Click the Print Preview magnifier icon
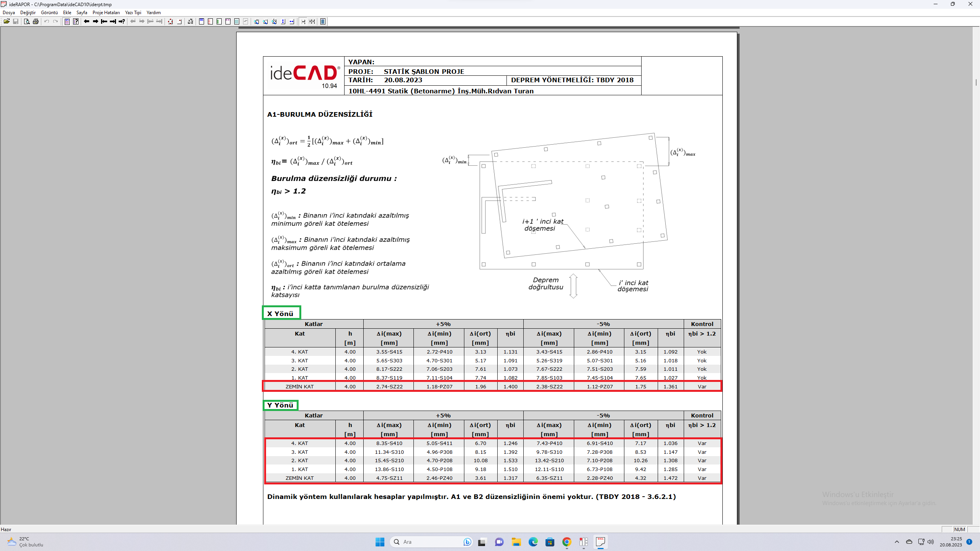Viewport: 980px width, 551px height. (26, 21)
